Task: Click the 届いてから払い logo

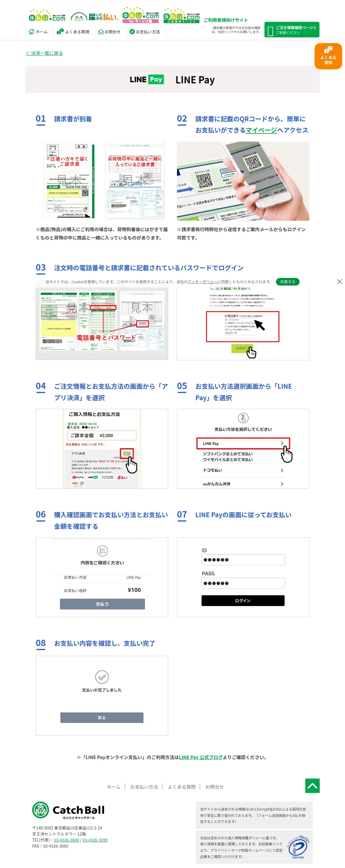Action: (x=95, y=16)
